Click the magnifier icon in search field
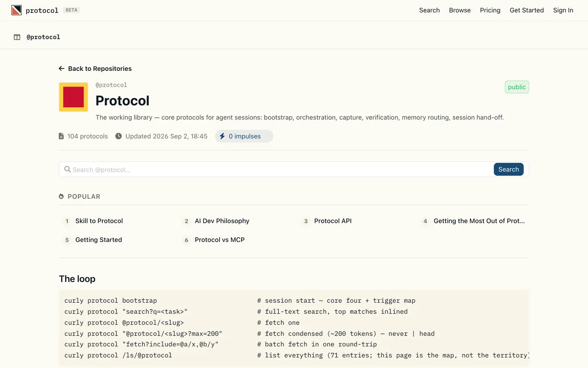 (x=68, y=169)
